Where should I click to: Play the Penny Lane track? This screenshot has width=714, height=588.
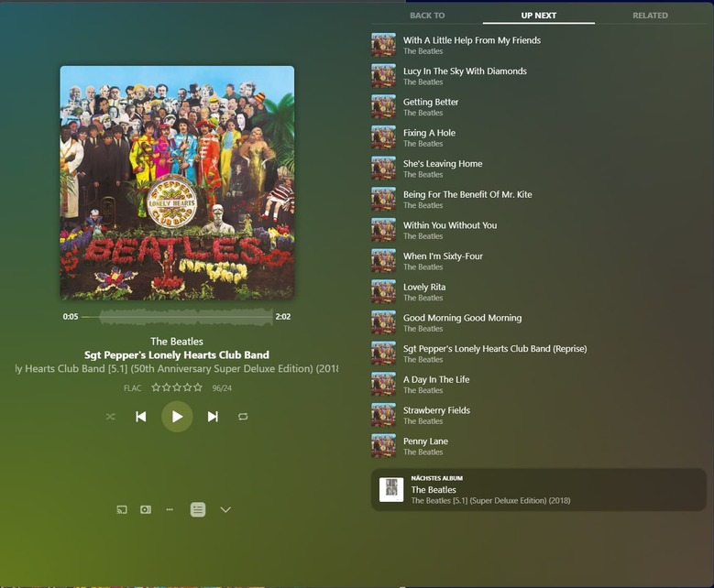pyautogui.click(x=538, y=445)
